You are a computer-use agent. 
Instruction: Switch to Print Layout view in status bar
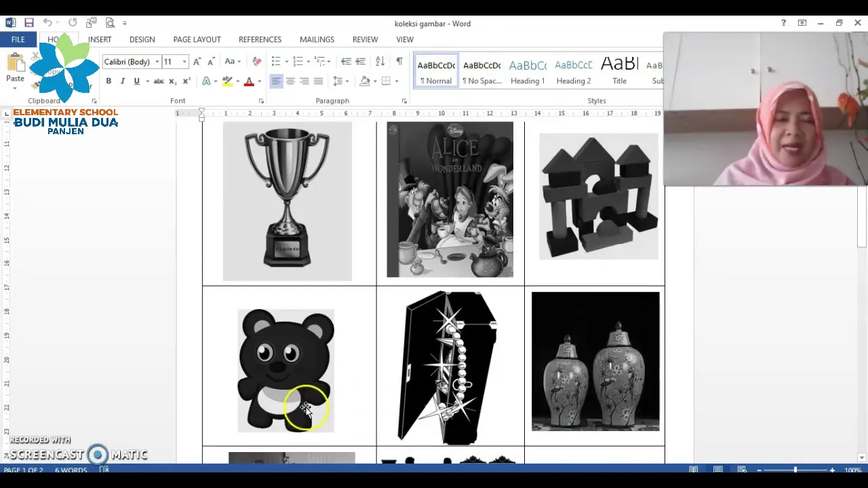[717, 470]
